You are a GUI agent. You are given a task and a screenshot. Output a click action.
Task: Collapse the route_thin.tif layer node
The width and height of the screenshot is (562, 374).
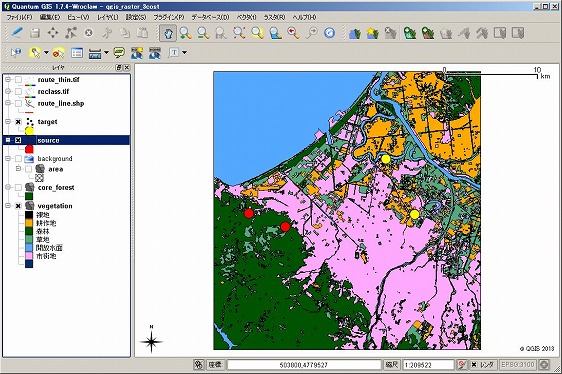(8, 80)
